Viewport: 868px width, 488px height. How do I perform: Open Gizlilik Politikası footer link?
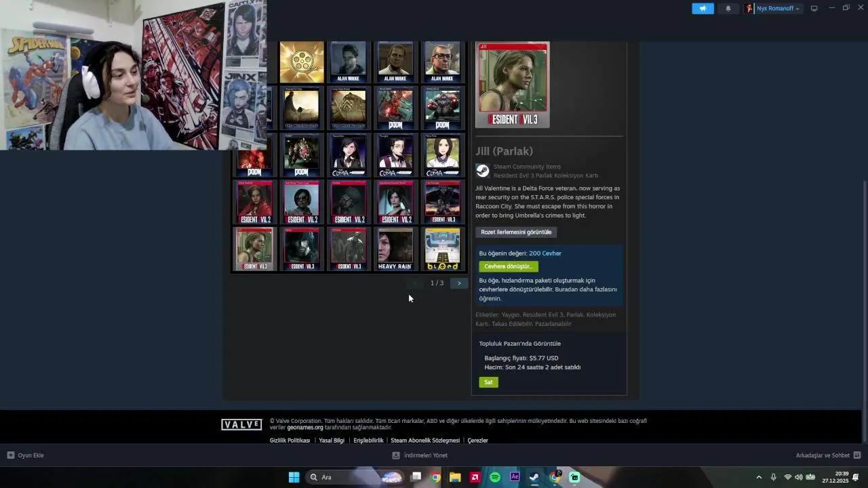pyautogui.click(x=290, y=441)
